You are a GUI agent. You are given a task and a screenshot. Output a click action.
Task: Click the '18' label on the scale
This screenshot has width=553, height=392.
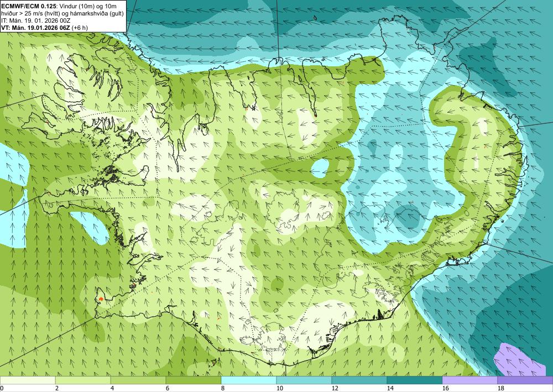[x=501, y=389]
